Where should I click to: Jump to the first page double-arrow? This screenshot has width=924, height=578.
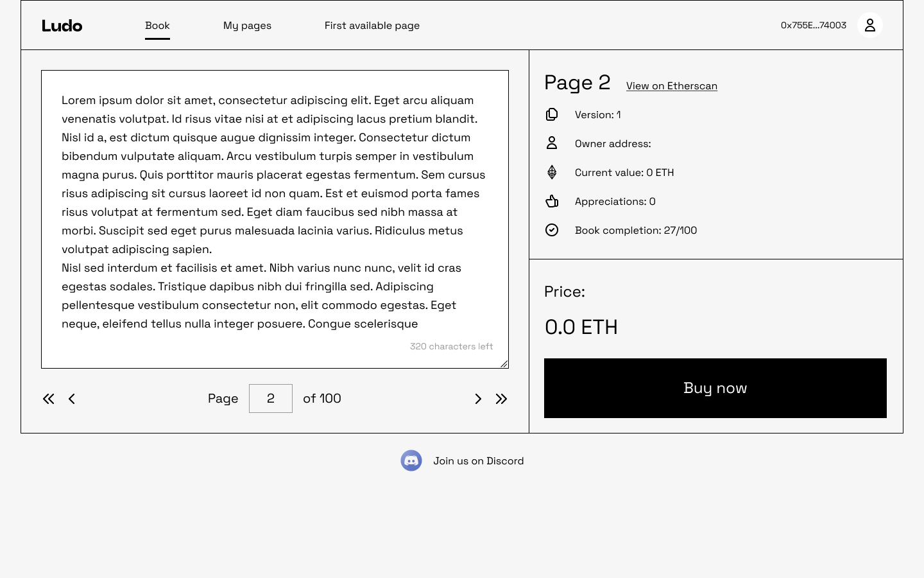(49, 399)
